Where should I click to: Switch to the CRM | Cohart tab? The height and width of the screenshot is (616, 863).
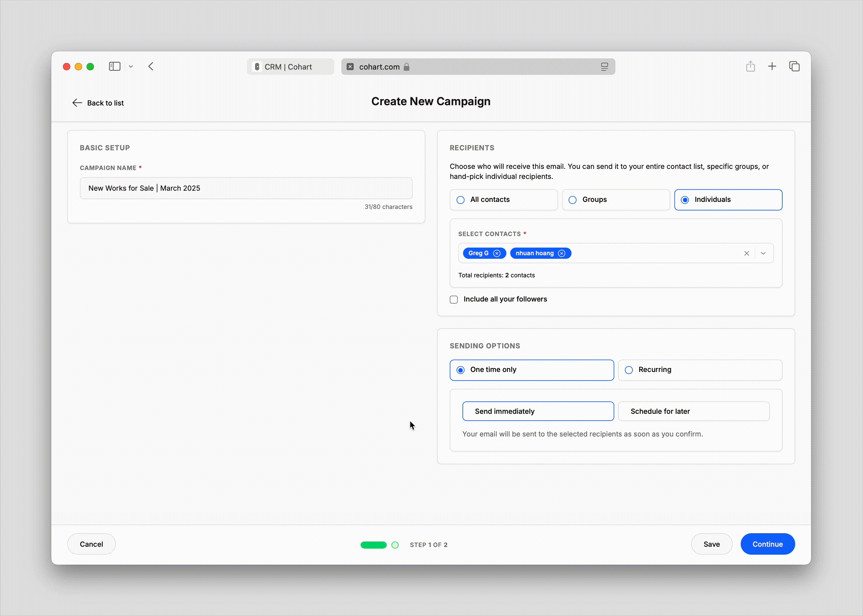pyautogui.click(x=291, y=67)
